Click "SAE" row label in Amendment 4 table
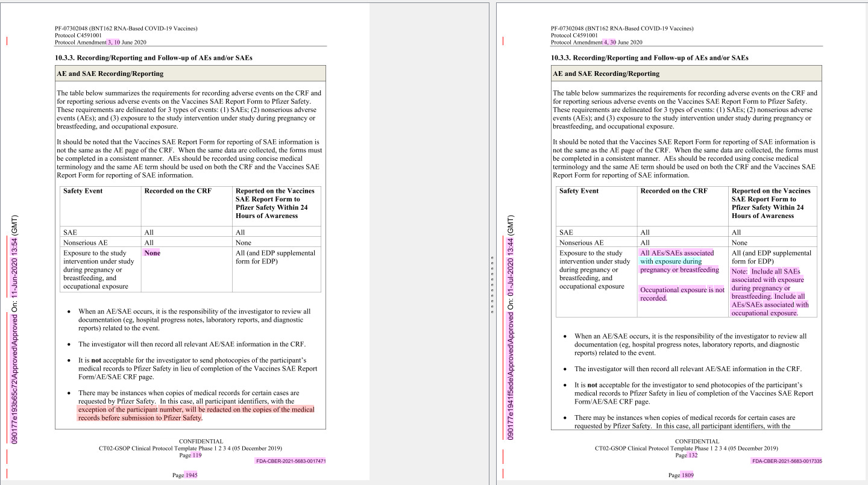The width and height of the screenshot is (868, 485). pos(566,232)
